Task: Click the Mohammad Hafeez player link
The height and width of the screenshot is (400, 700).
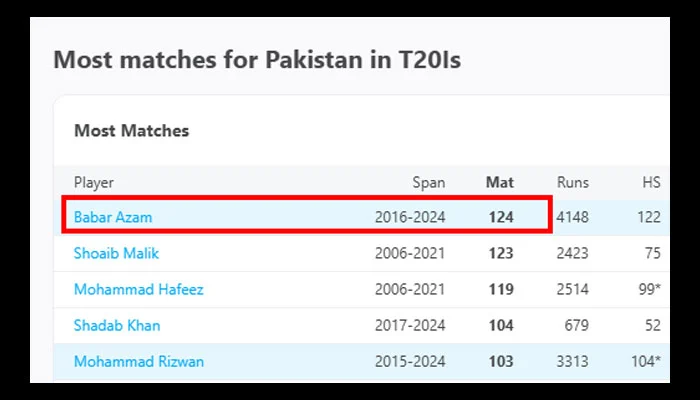Action: pos(138,289)
